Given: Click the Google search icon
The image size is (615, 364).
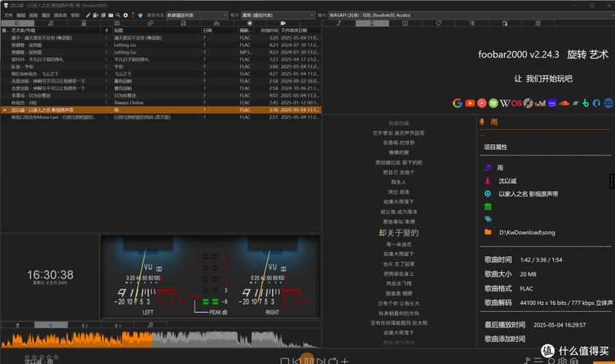Looking at the screenshot, I should tap(457, 103).
